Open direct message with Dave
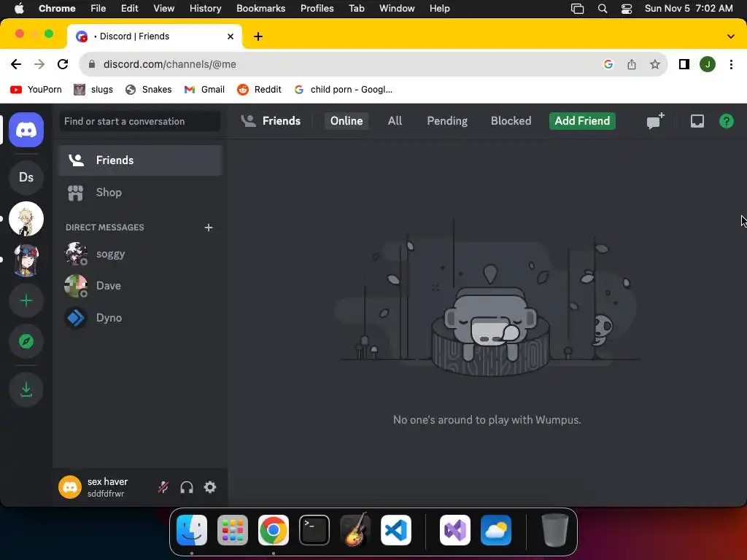The image size is (747, 560). [140, 286]
